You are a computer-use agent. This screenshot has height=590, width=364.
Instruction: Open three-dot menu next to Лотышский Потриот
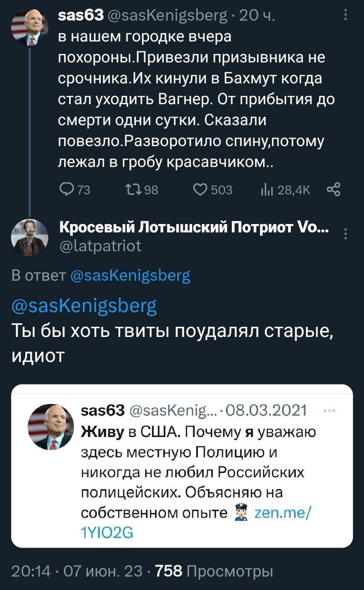[x=346, y=236]
